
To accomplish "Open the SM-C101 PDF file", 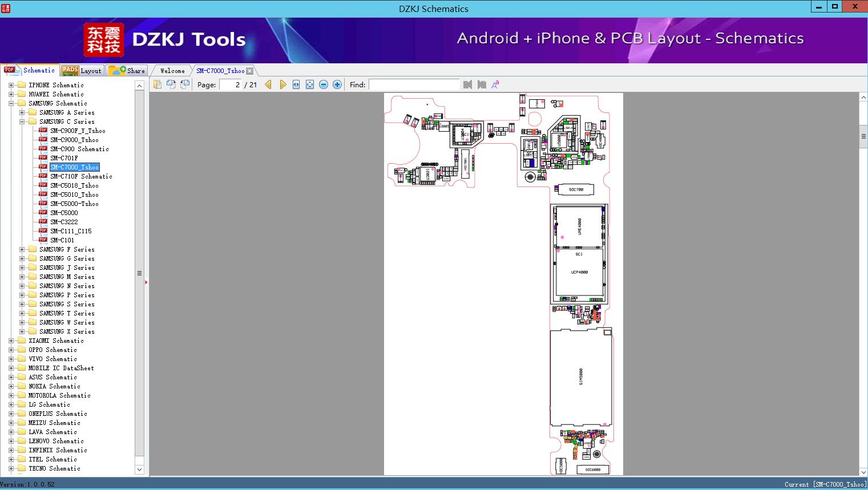I will click(62, 240).
